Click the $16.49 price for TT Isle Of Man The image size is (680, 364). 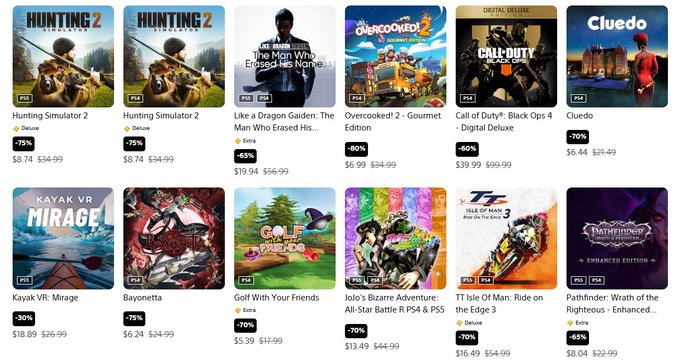pos(468,354)
